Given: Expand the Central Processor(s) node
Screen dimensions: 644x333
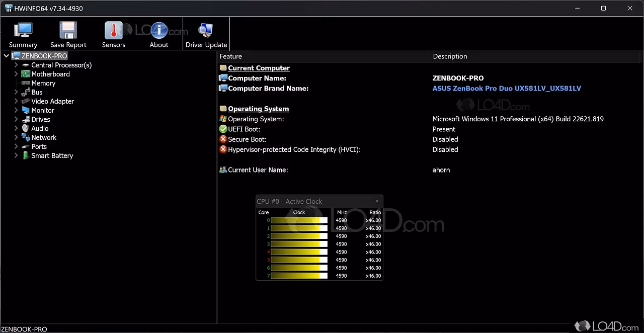Looking at the screenshot, I should click(16, 65).
